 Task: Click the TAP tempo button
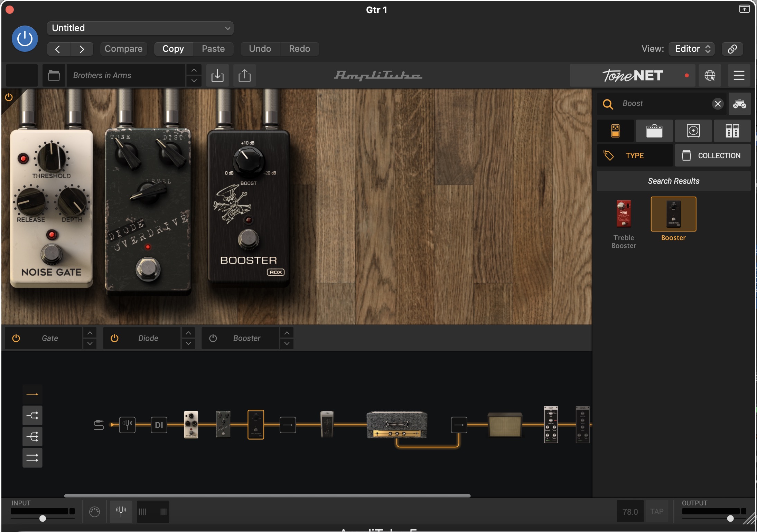pyautogui.click(x=657, y=512)
